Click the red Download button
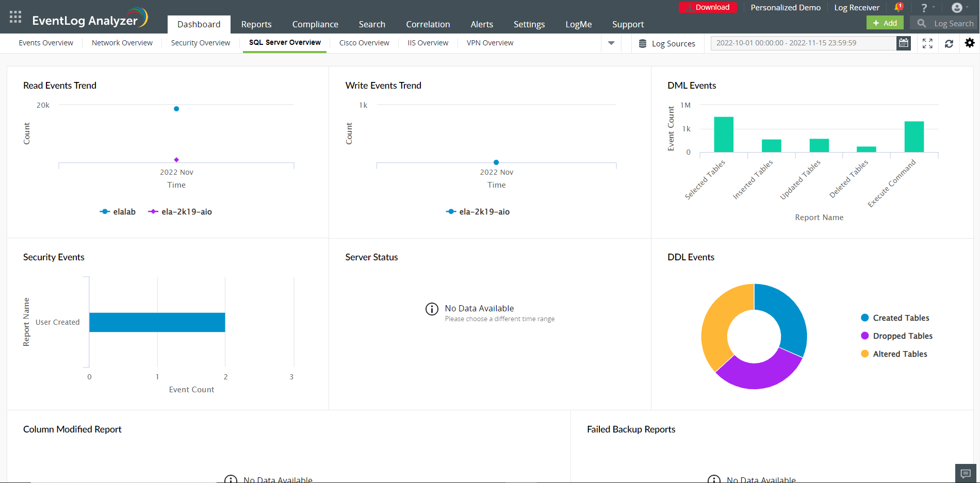 pyautogui.click(x=708, y=7)
